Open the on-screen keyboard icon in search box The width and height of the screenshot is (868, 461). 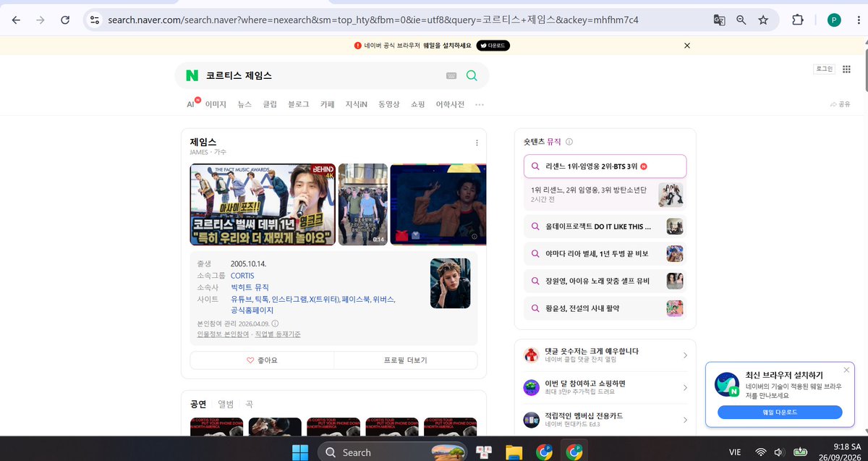[x=451, y=75]
